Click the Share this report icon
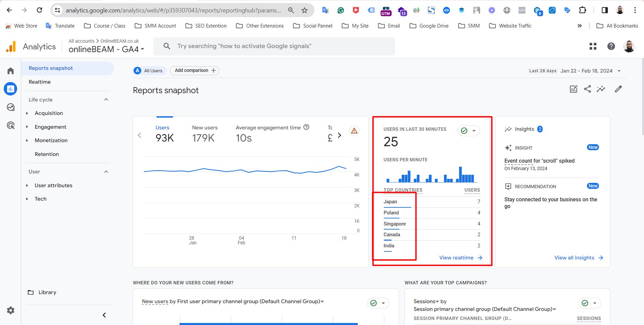644x325 pixels. (587, 89)
